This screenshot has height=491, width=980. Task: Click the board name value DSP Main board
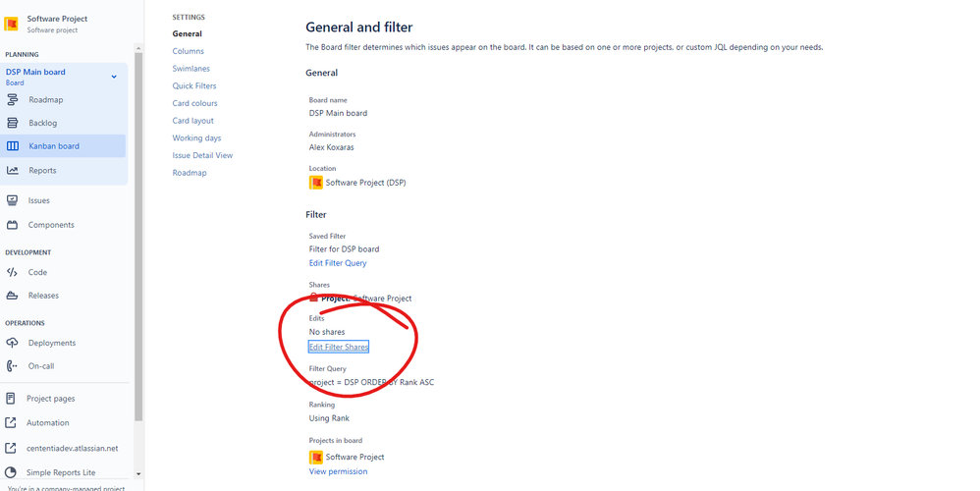[338, 113]
